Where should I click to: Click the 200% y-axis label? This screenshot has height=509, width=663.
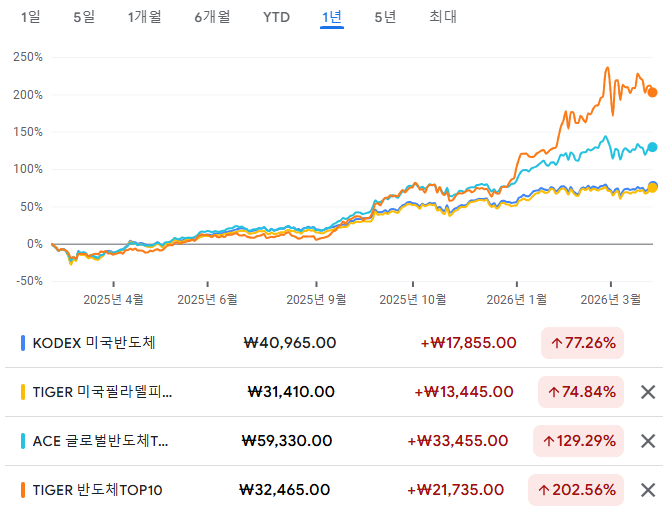(28, 95)
